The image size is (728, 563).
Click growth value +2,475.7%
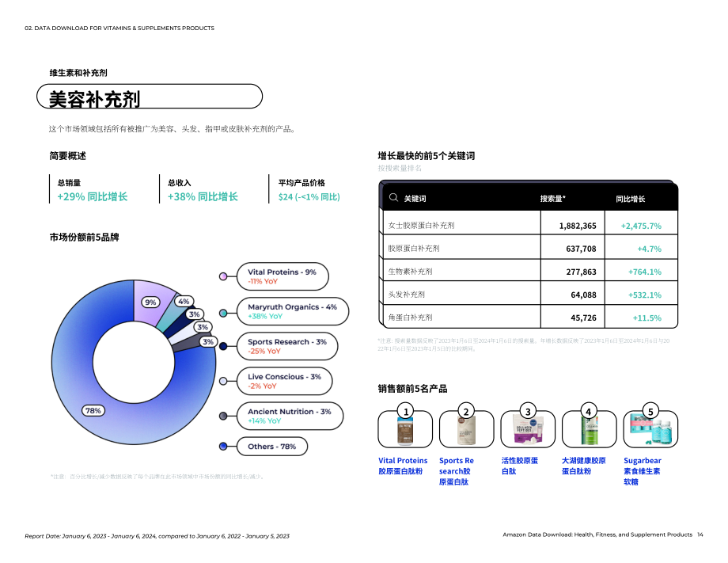pyautogui.click(x=641, y=226)
